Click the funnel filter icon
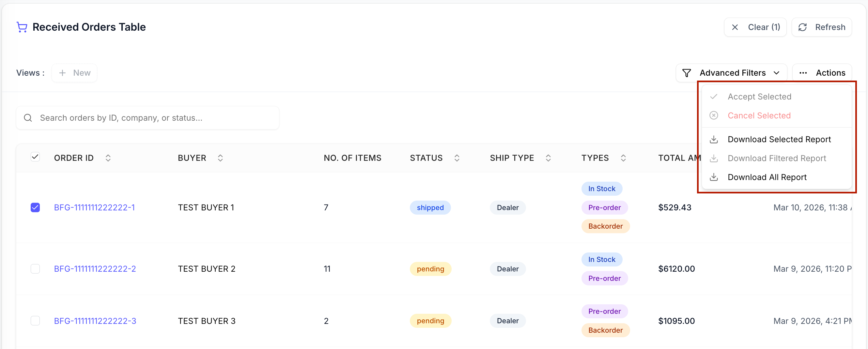Image resolution: width=868 pixels, height=349 pixels. click(686, 73)
